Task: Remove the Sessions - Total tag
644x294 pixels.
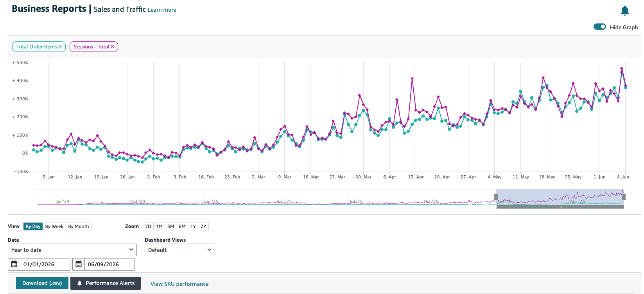Action: (x=113, y=46)
